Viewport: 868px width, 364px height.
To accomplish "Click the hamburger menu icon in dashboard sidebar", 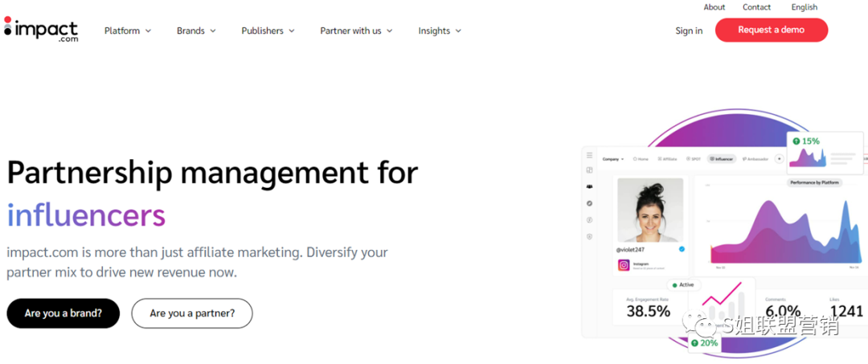I will coord(589,155).
